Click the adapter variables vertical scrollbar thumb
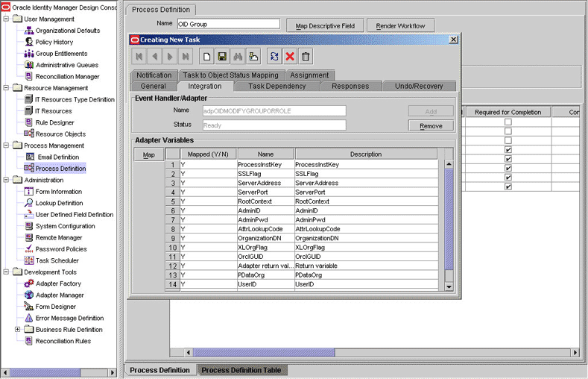 point(449,219)
